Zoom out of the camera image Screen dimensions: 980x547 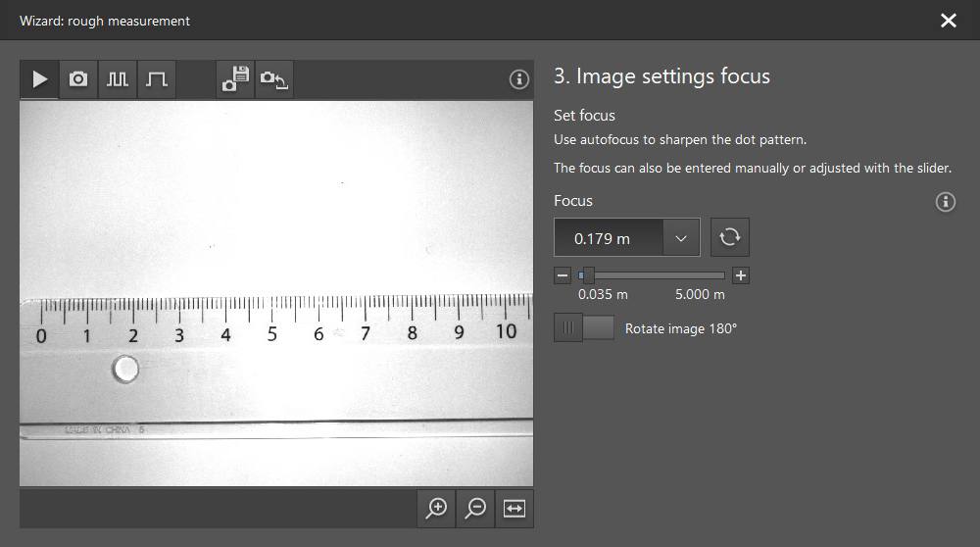475,508
